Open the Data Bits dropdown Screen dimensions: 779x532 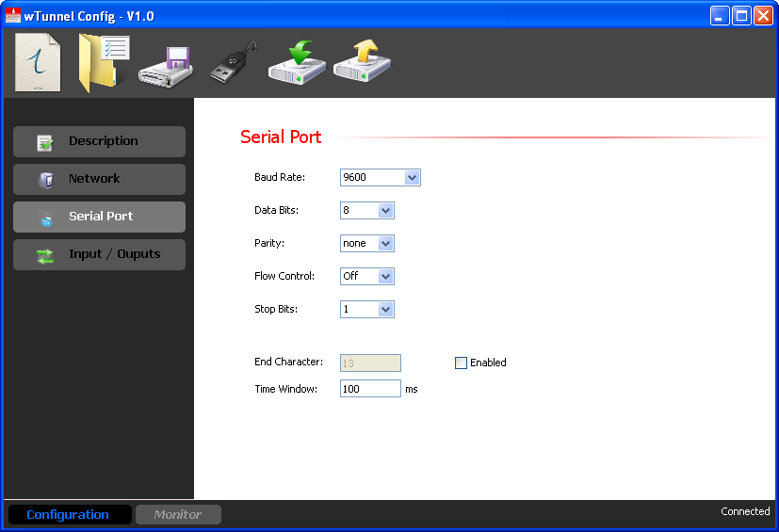pyautogui.click(x=385, y=210)
